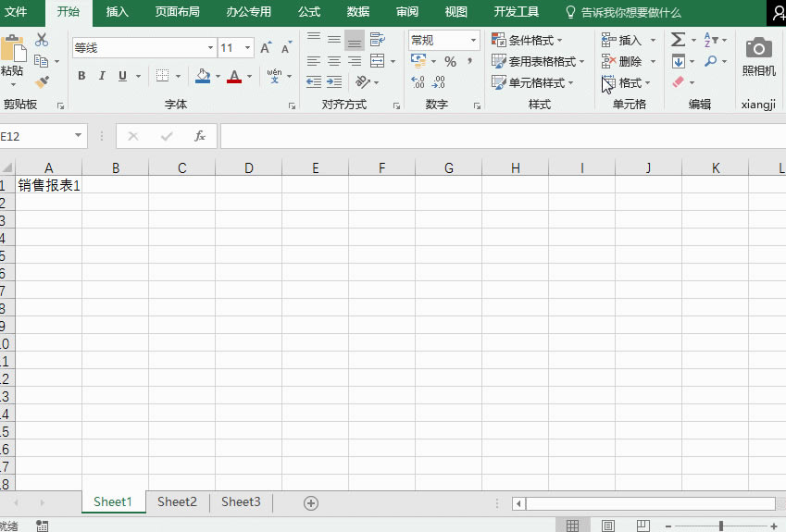Click the percent style icon

[x=450, y=61]
